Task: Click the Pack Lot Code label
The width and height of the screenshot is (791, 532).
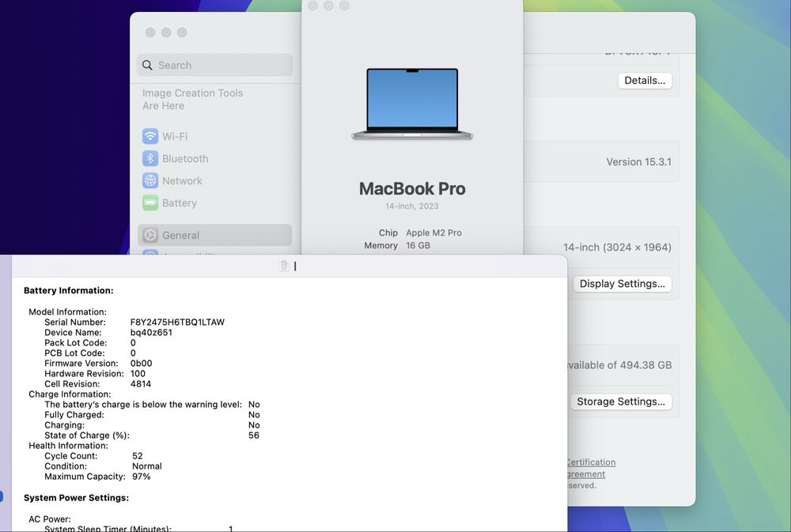Action: [76, 343]
